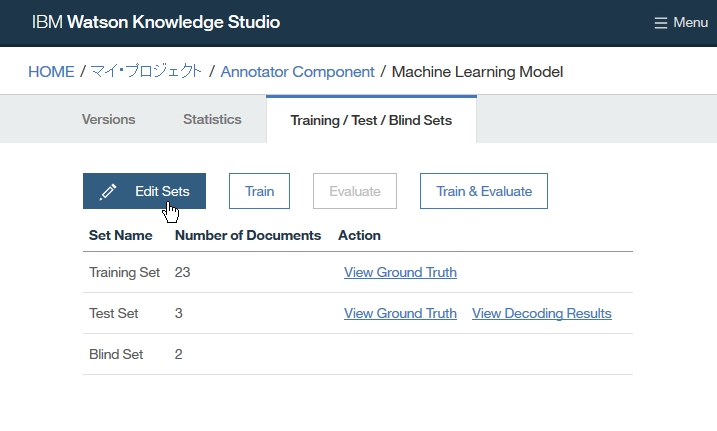Image resolution: width=717 pixels, height=431 pixels.
Task: Open the マイ・プロジェクト breadcrumb link
Action: [146, 72]
